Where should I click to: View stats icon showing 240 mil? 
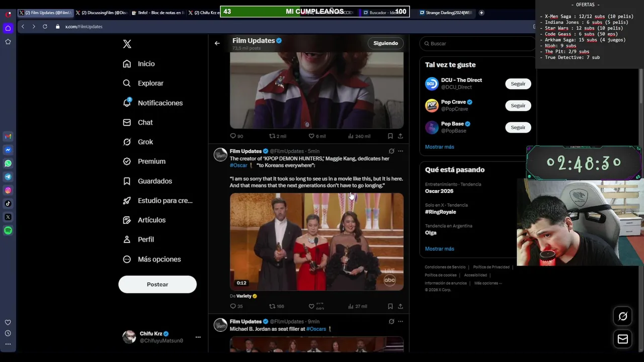351,136
